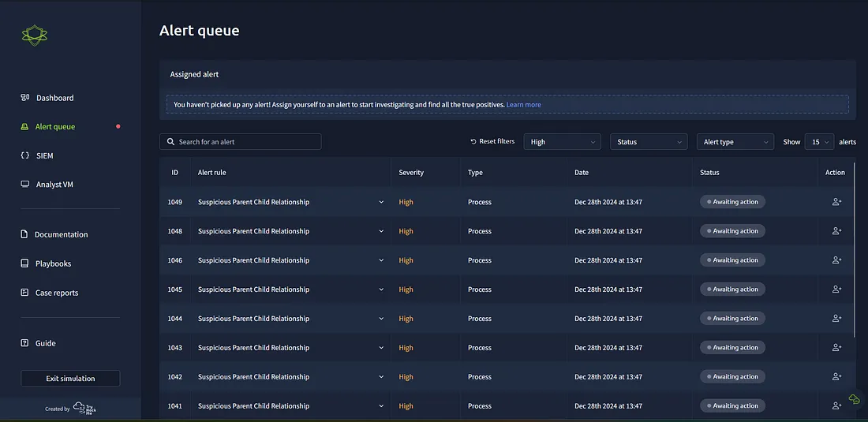868x422 pixels.
Task: Click the Status column header
Action: (709, 173)
